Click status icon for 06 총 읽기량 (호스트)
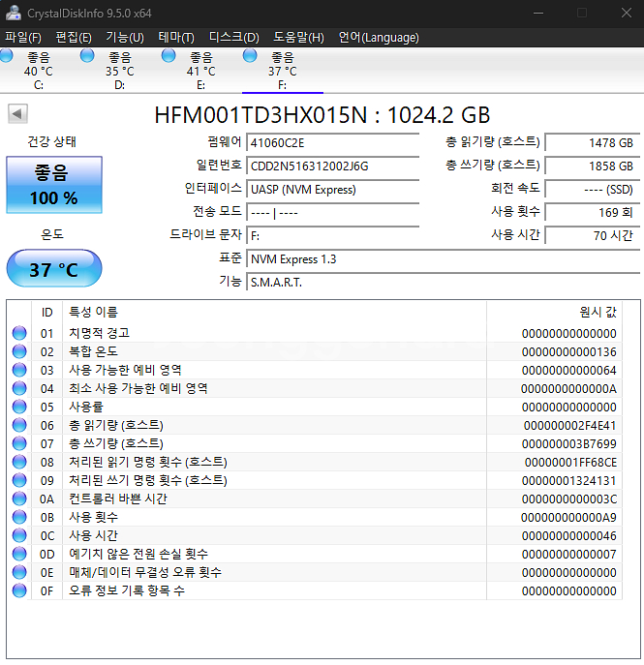644x665 pixels. (x=19, y=425)
